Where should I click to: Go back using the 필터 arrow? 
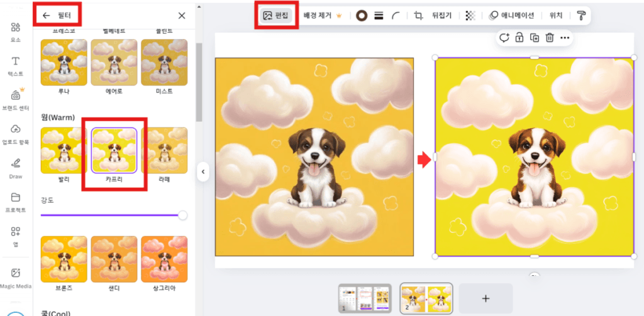[x=46, y=15]
